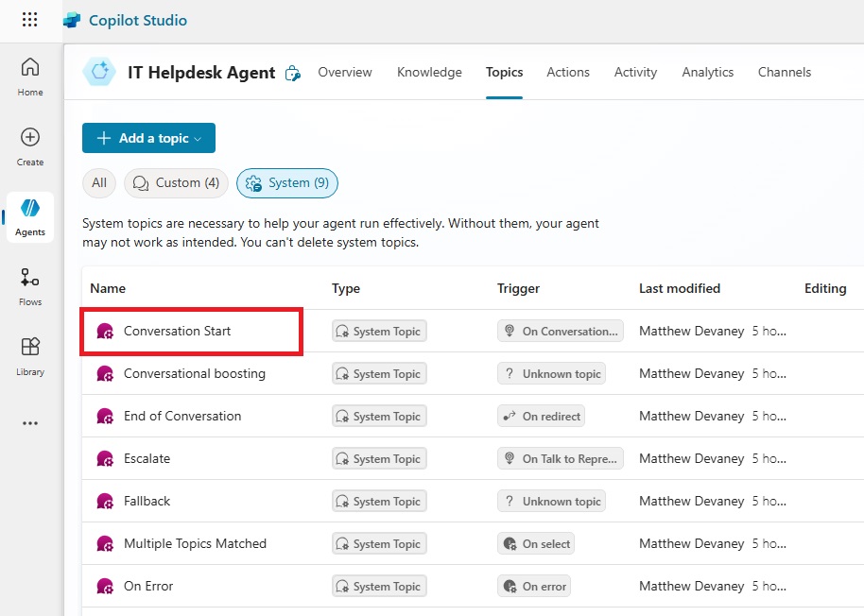Click the Conversational boosting topic icon
The width and height of the screenshot is (864, 616).
[105, 373]
